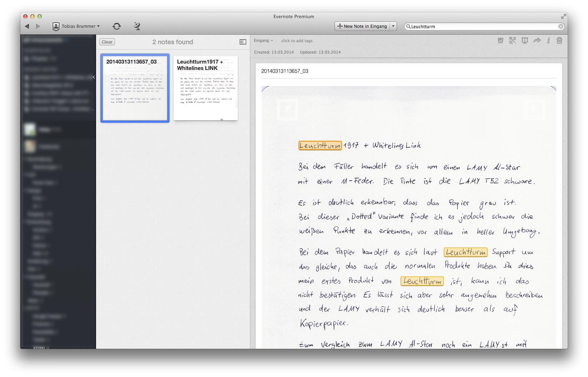588x377 pixels.
Task: Open Eingang notebook dropdown
Action: pyautogui.click(x=263, y=41)
